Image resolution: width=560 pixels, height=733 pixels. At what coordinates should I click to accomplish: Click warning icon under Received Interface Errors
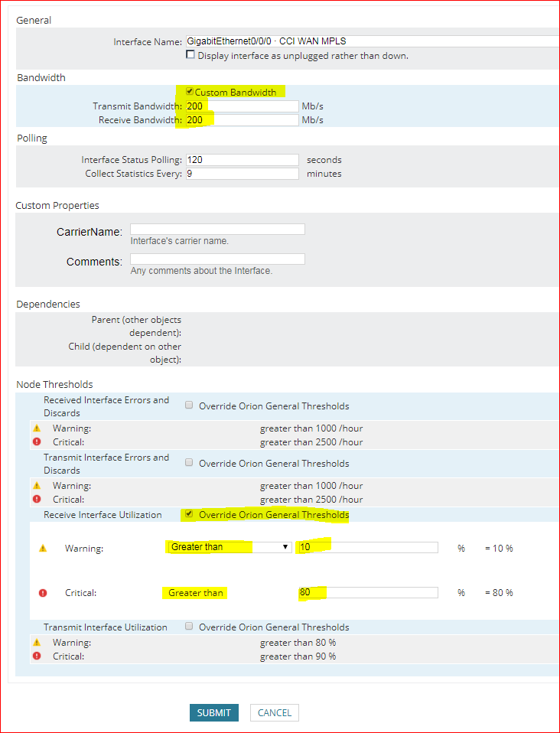tap(37, 428)
